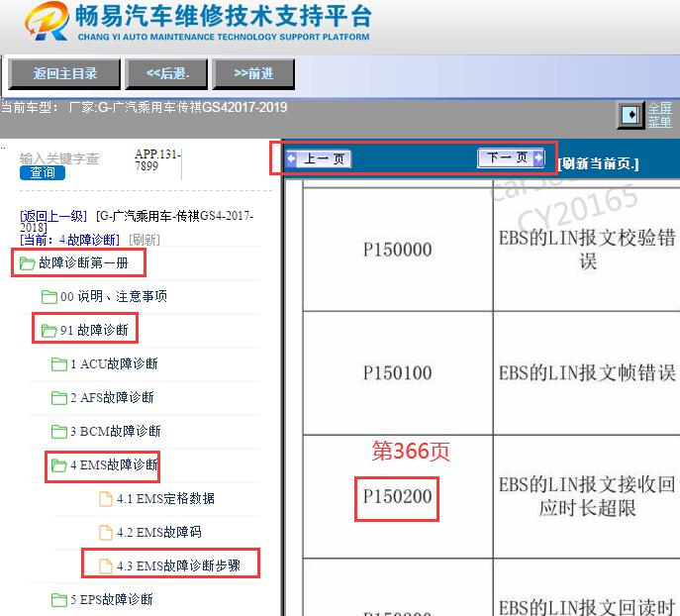Go to next page with 下一页
This screenshot has width=680, height=616.
click(x=511, y=157)
